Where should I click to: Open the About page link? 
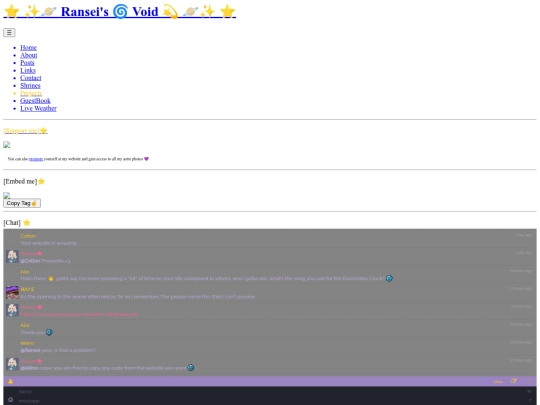(29, 55)
